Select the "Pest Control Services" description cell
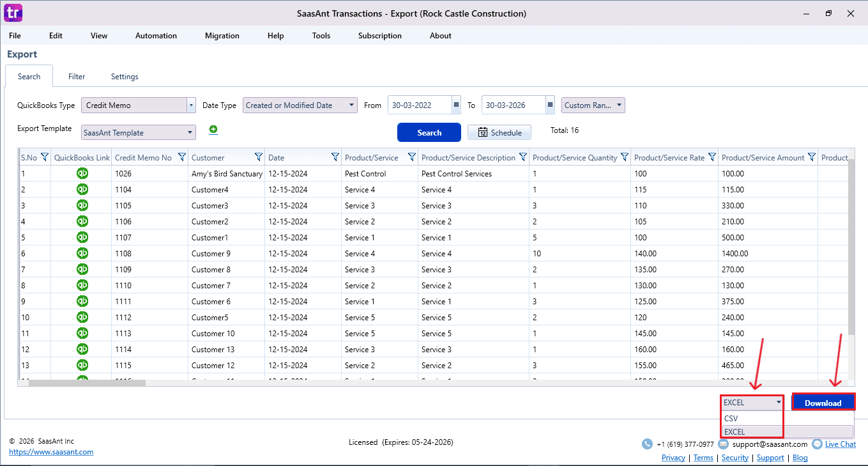Image resolution: width=868 pixels, height=466 pixels. click(474, 173)
